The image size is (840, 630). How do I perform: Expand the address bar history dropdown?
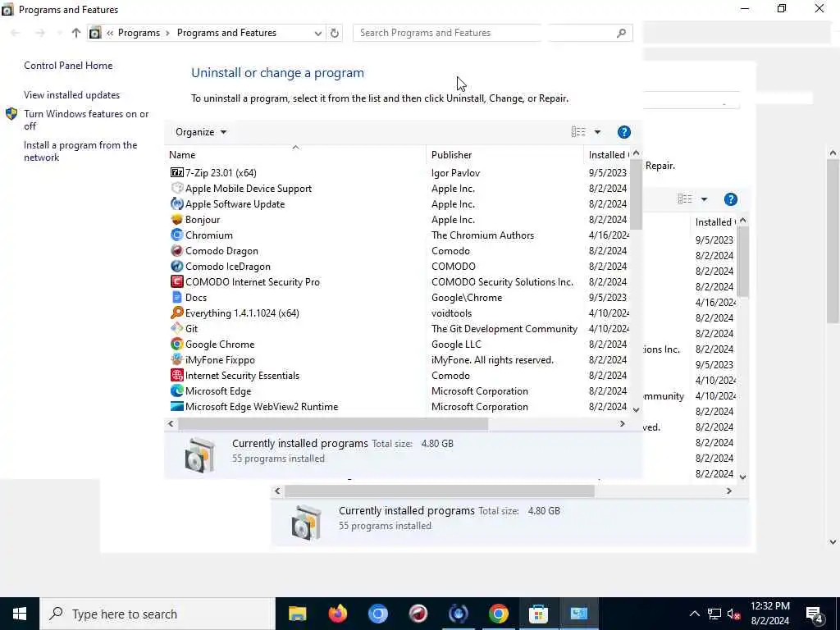(317, 33)
